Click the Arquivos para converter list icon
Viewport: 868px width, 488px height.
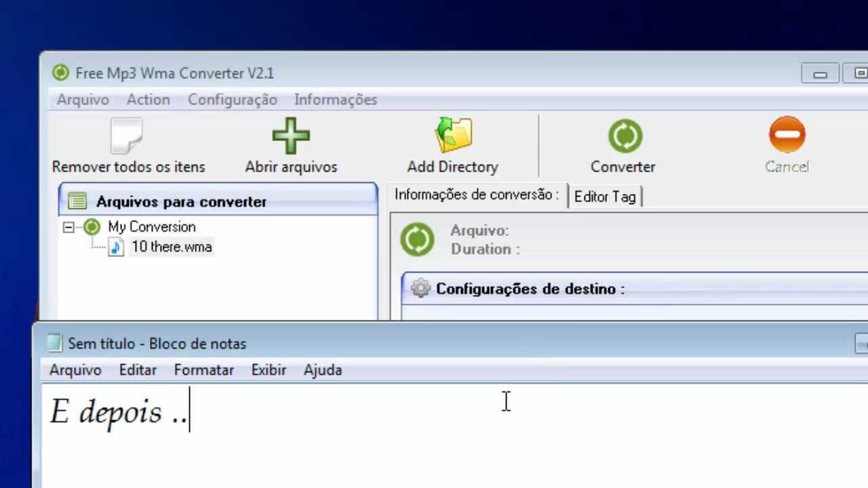tap(77, 201)
